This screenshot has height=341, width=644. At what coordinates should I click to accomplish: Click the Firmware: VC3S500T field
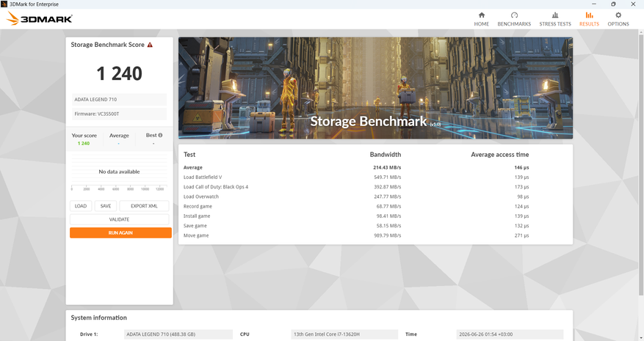pyautogui.click(x=120, y=114)
